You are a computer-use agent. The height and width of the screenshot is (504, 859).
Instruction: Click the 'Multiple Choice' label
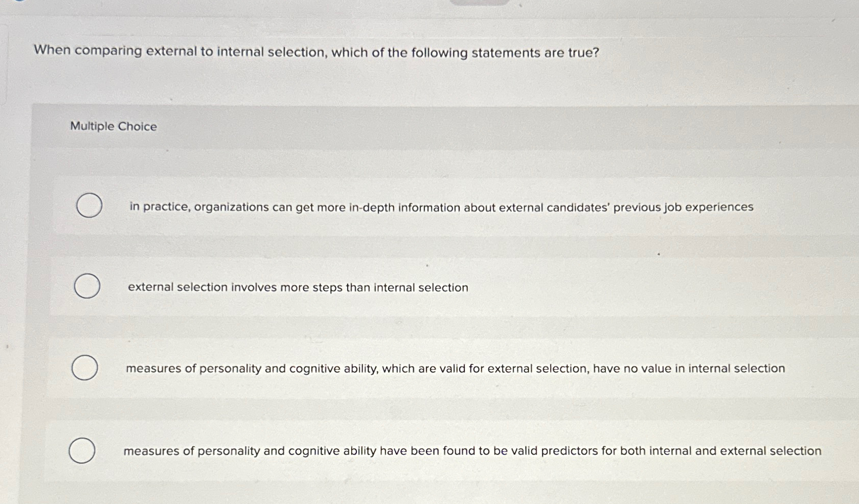click(x=114, y=126)
